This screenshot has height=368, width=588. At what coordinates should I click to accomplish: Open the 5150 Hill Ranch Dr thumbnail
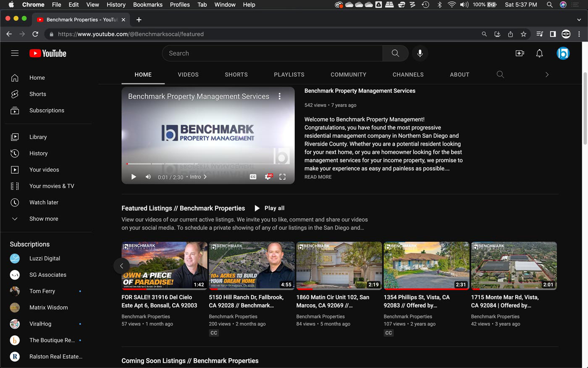(252, 265)
